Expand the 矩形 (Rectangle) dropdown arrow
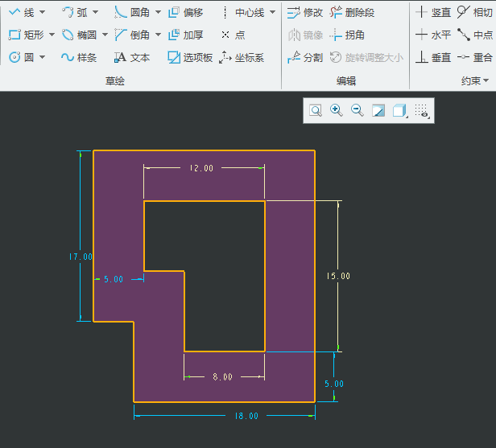496x448 pixels. tap(52, 35)
